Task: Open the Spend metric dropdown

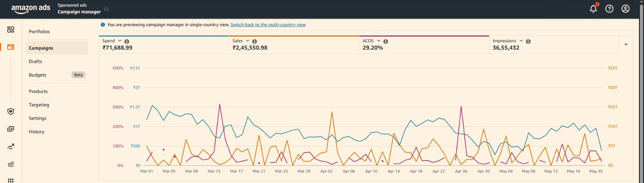Action: click(120, 41)
